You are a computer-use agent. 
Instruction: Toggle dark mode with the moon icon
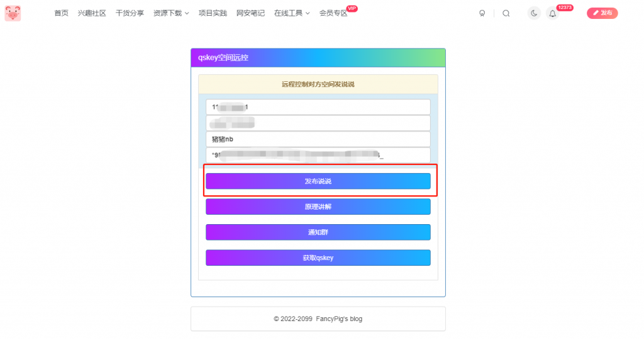(534, 13)
